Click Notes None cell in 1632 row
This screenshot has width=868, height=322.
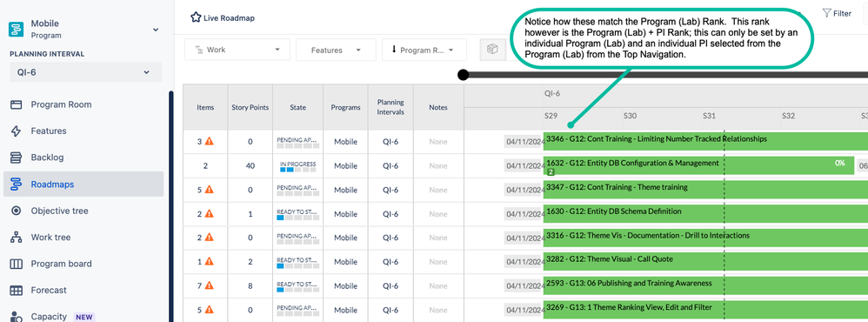437,165
